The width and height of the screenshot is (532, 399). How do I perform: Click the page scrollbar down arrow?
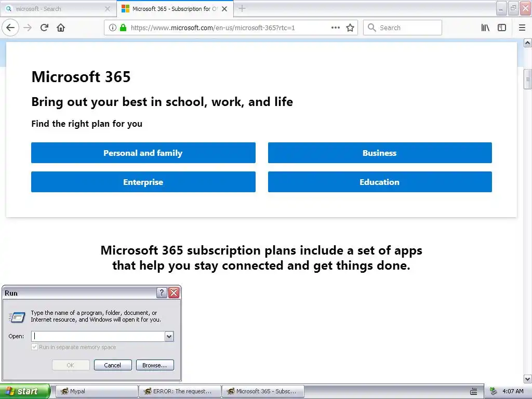coord(527,379)
